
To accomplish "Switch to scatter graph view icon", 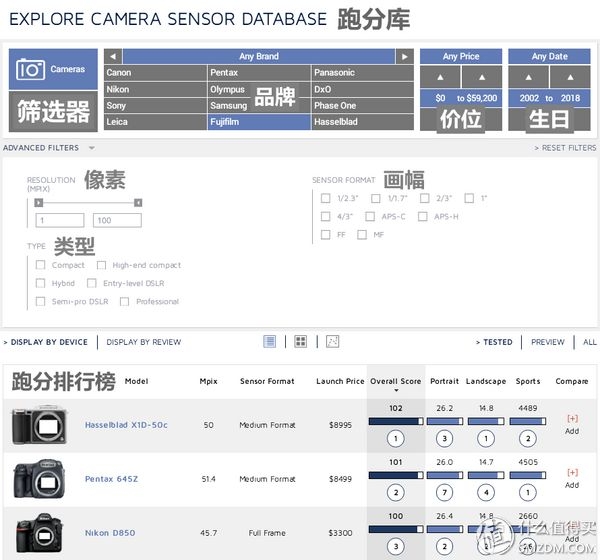I will tap(332, 341).
